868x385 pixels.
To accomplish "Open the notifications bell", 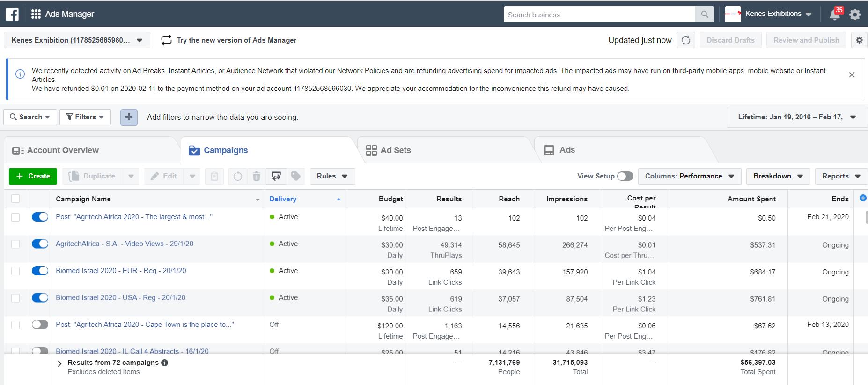I will (x=835, y=15).
